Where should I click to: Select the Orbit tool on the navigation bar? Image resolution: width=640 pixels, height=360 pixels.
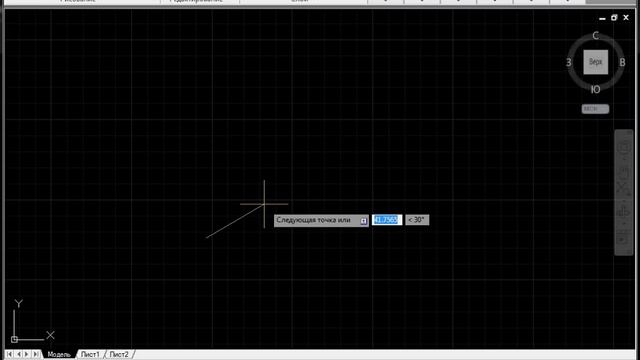coord(623,211)
